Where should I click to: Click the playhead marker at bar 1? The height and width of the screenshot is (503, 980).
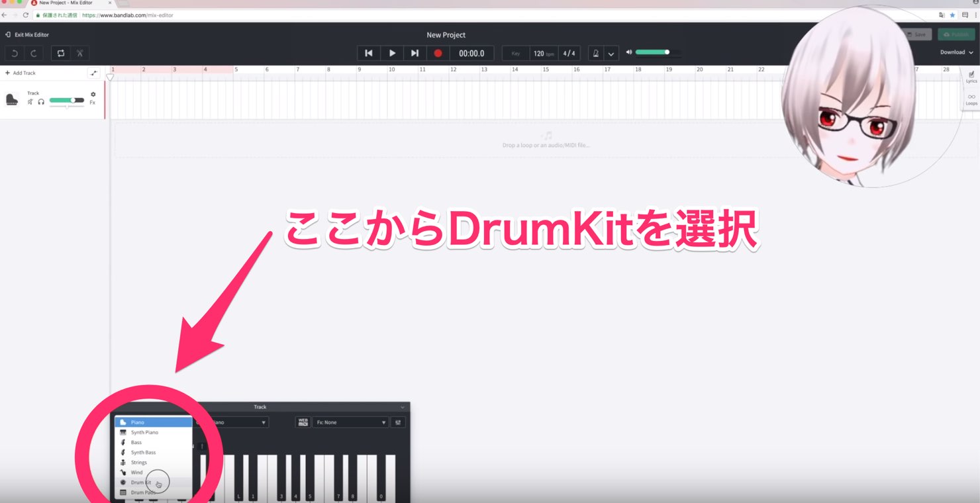click(x=111, y=77)
